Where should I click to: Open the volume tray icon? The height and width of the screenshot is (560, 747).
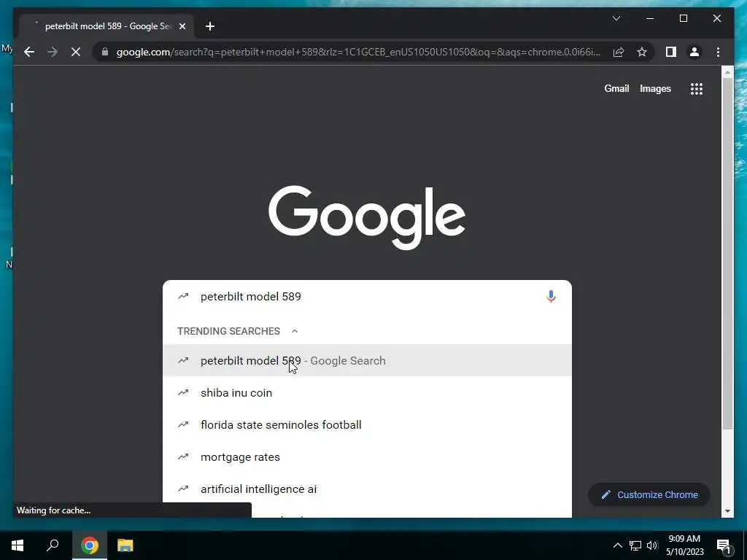[x=652, y=545]
